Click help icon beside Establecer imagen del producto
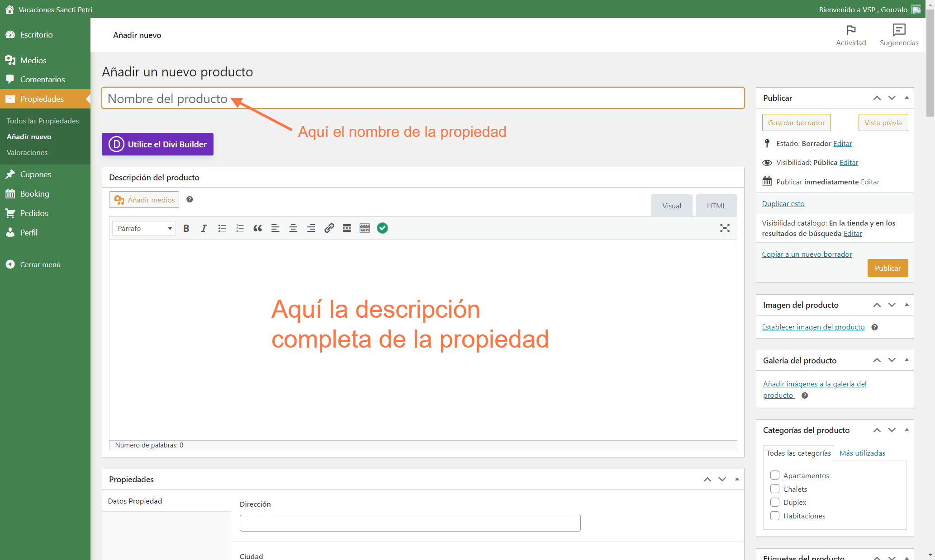This screenshot has width=935, height=560. click(874, 327)
